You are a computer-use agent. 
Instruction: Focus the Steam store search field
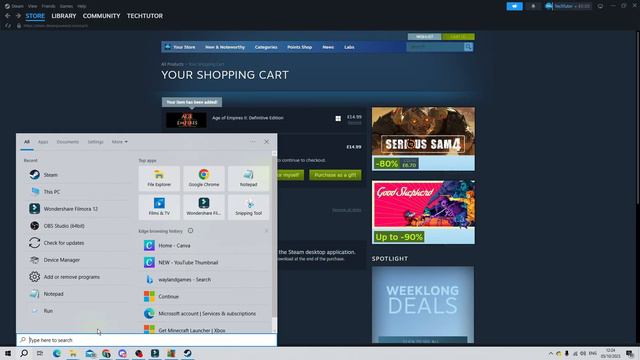(x=435, y=47)
